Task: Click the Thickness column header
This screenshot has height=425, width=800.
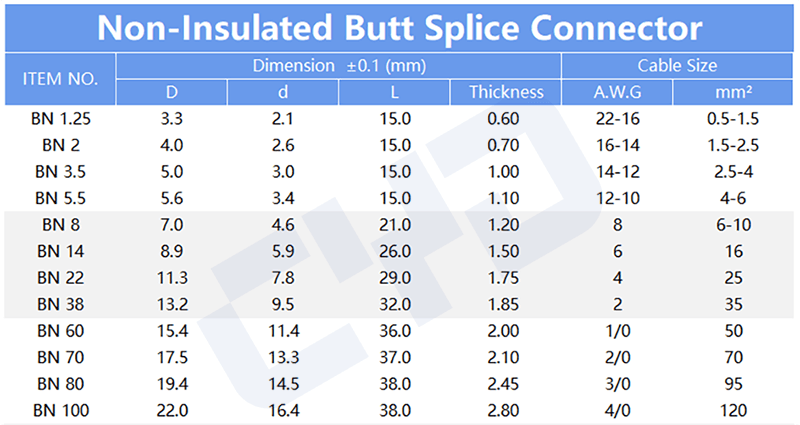Action: click(x=506, y=92)
